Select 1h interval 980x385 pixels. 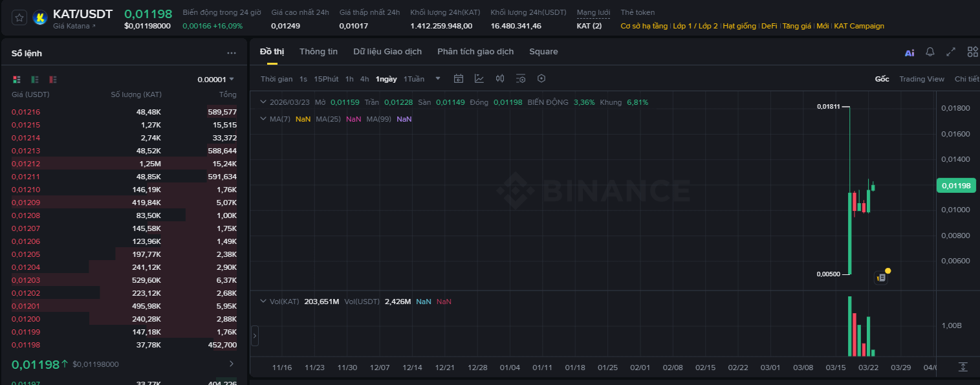(x=349, y=79)
